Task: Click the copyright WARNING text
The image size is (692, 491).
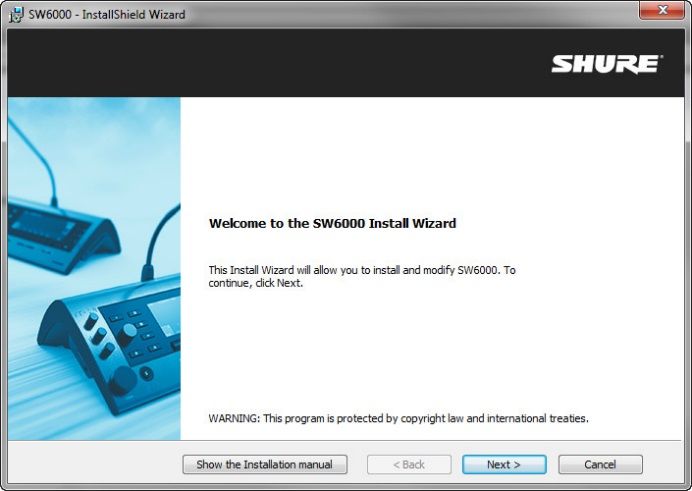Action: tap(399, 418)
